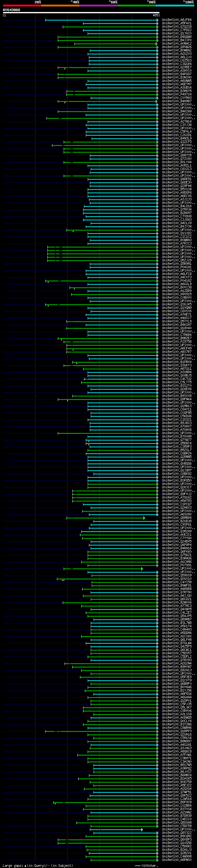Click the hit label UniRef100_B0LY44

[177, 162]
